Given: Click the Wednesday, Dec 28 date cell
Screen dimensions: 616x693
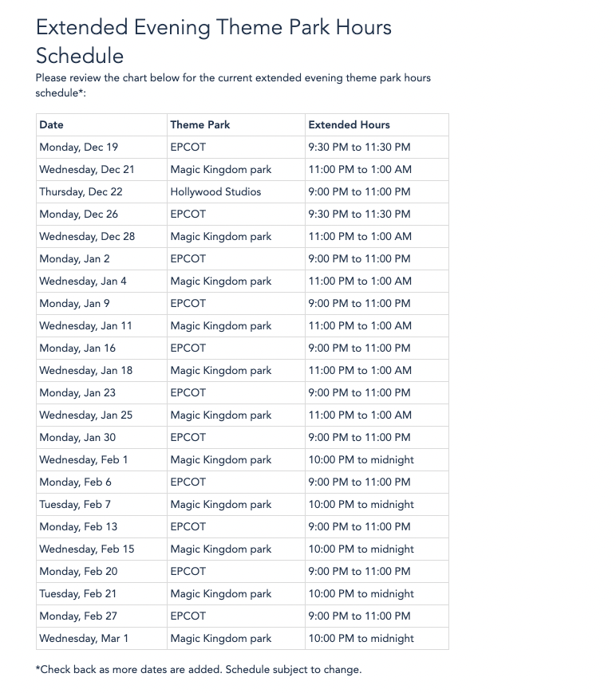Looking at the screenshot, I should click(x=87, y=237).
